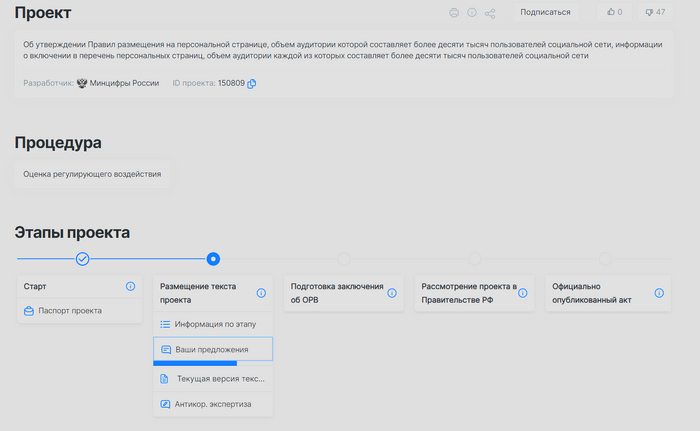Click the Официально опубликованный акт circle marker
Screen dimensions: 700x431
605,259
